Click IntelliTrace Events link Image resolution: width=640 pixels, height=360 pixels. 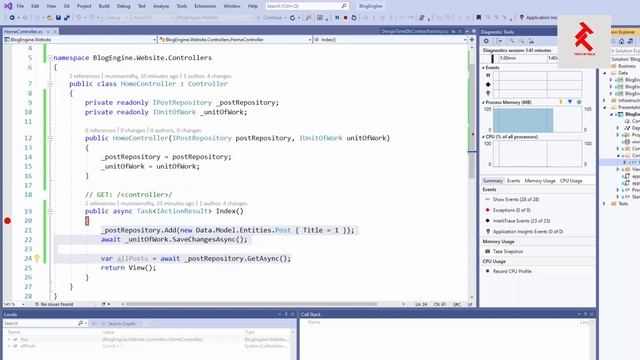coord(521,221)
